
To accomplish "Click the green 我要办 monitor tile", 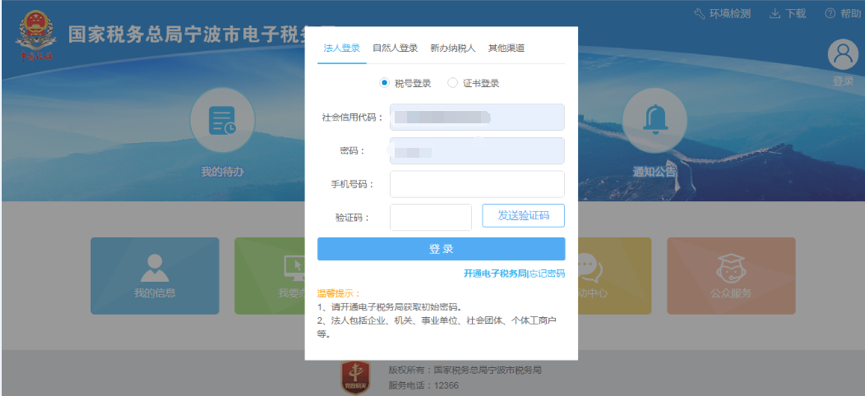I will coord(270,276).
